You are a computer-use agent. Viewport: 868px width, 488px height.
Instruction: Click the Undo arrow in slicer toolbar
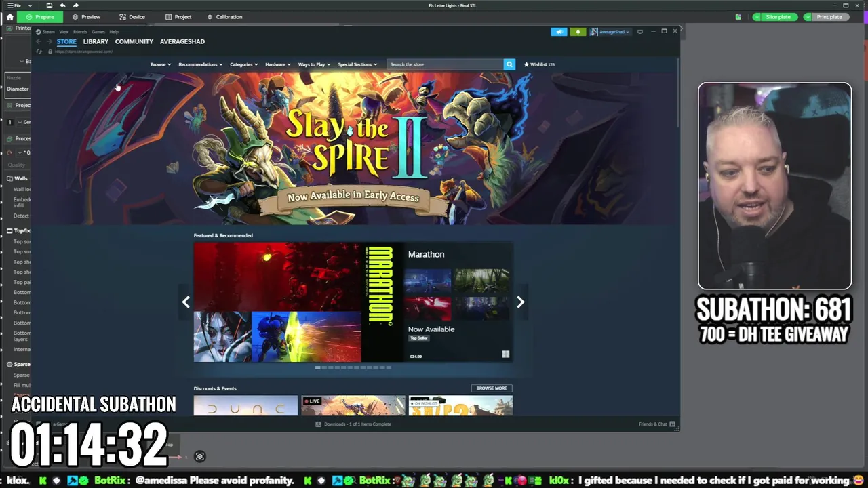pos(62,5)
